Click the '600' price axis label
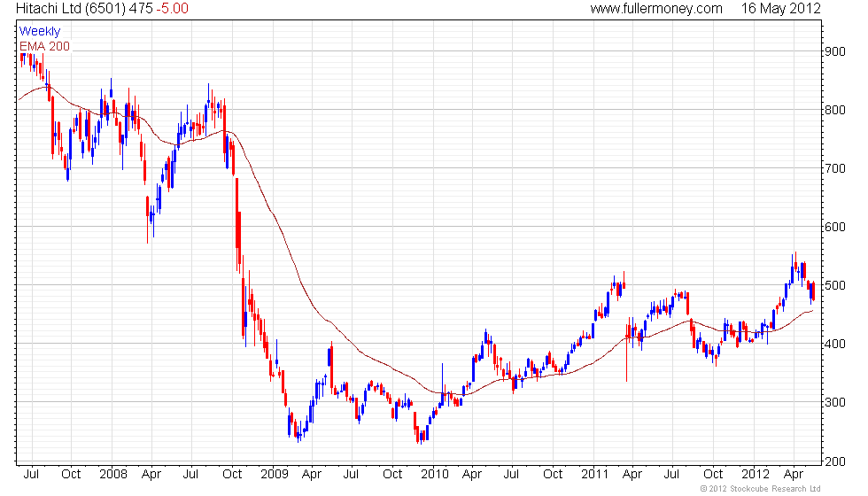Image resolution: width=868 pixels, height=496 pixels. point(834,227)
